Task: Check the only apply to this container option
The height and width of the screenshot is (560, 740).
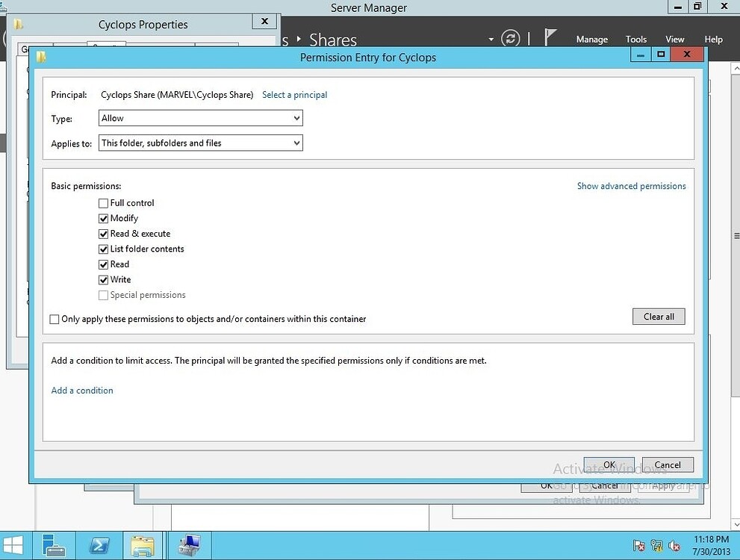Action: 55,319
